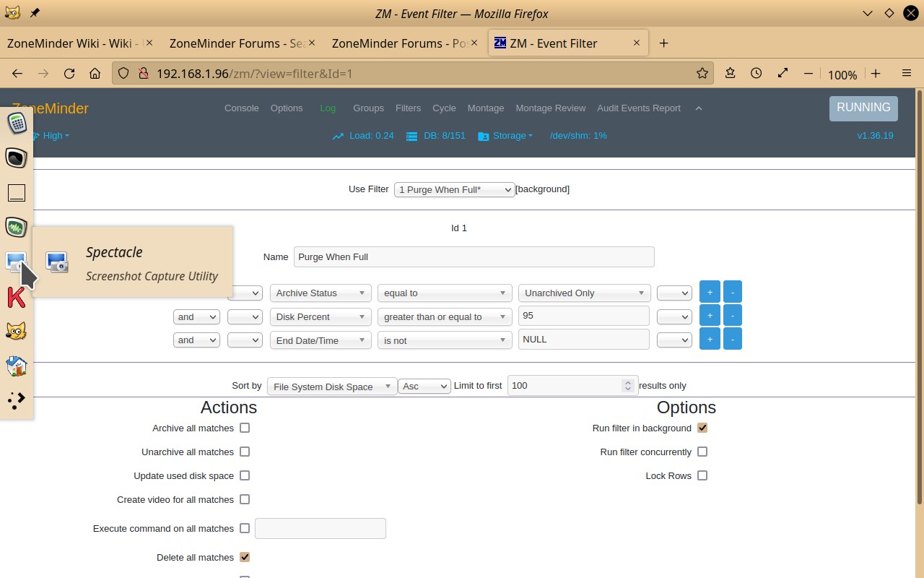
Task: Click the filter Name input field
Action: point(474,256)
